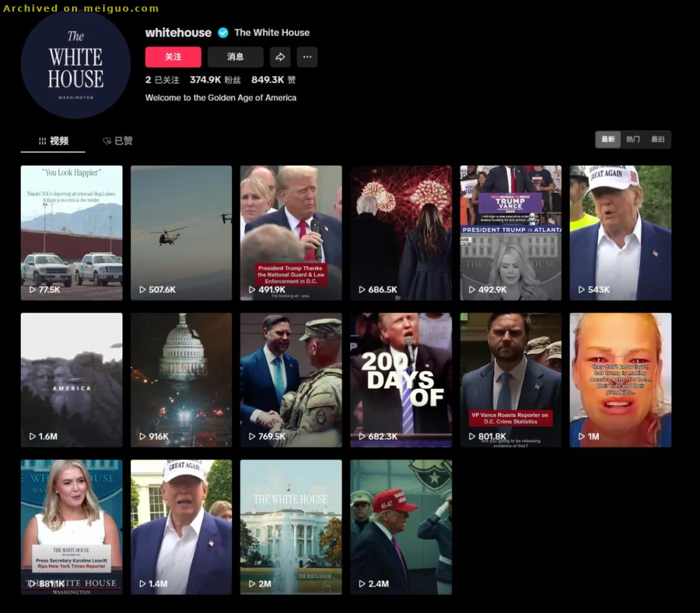
Task: Open the three-dot more options menu
Action: 307,57
